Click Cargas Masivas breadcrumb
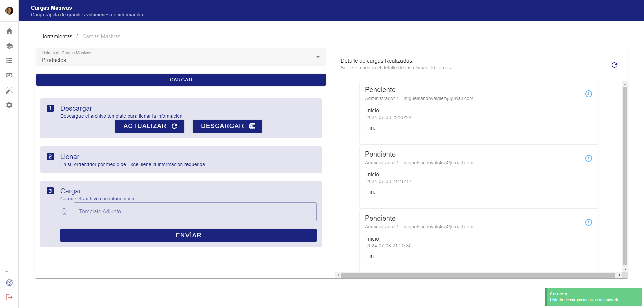 tap(101, 36)
